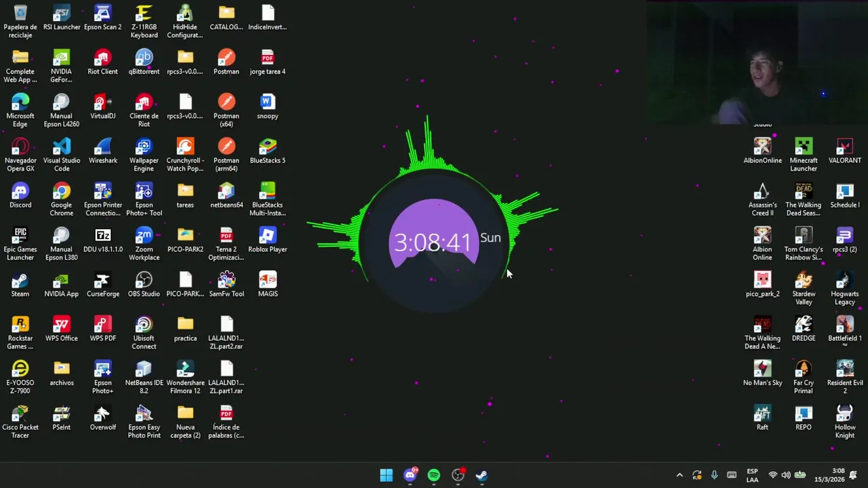Open the HidHide Configuration desktop shortcut
This screenshot has width=868, height=488.
point(185,22)
